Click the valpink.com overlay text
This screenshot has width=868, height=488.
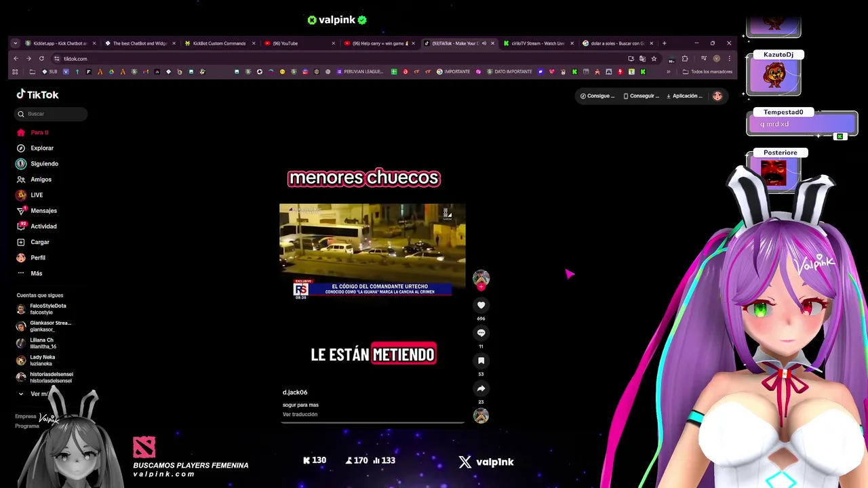click(163, 474)
